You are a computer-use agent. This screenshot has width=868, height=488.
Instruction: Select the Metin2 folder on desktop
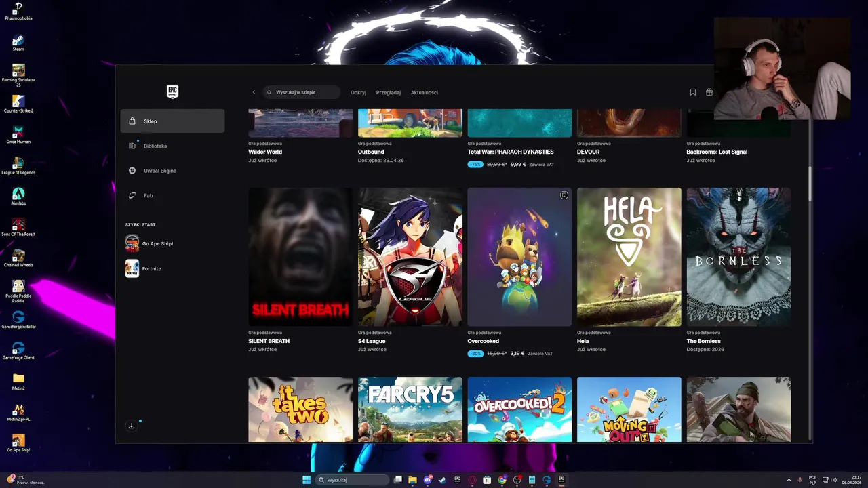[18, 382]
